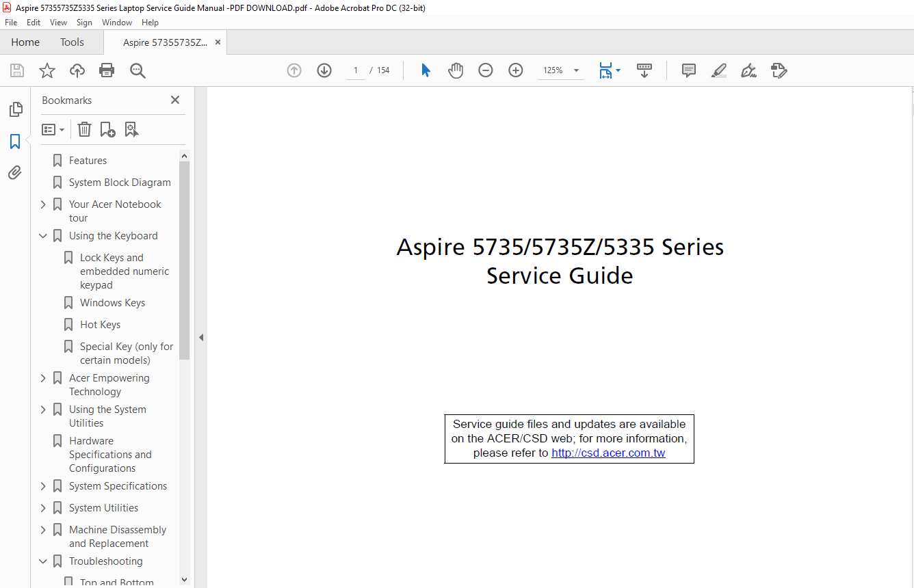Viewport: 914px width, 588px height.
Task: Select the highlight text tool
Action: [719, 70]
